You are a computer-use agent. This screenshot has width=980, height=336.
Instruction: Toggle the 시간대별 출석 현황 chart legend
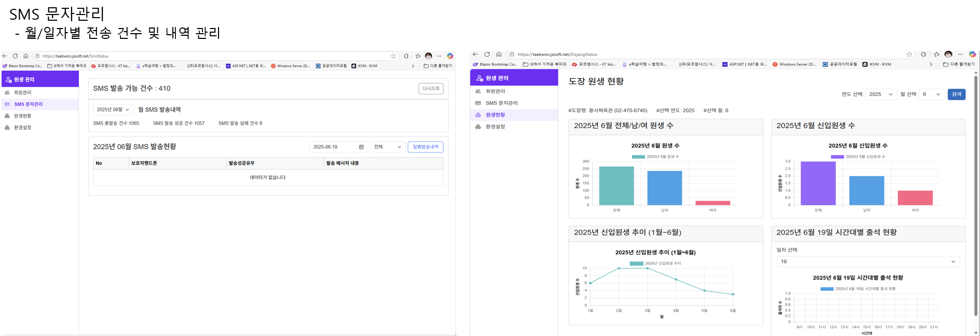coord(857,289)
